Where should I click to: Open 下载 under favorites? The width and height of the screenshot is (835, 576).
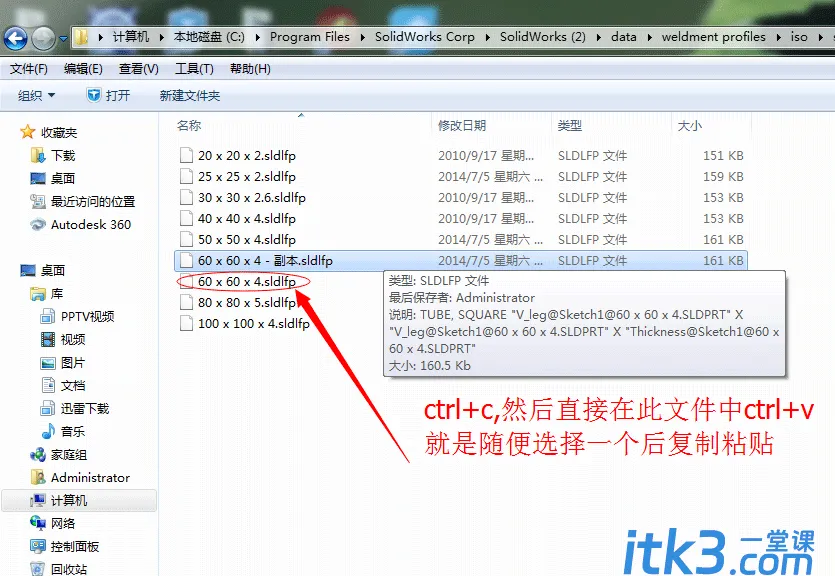[53, 155]
